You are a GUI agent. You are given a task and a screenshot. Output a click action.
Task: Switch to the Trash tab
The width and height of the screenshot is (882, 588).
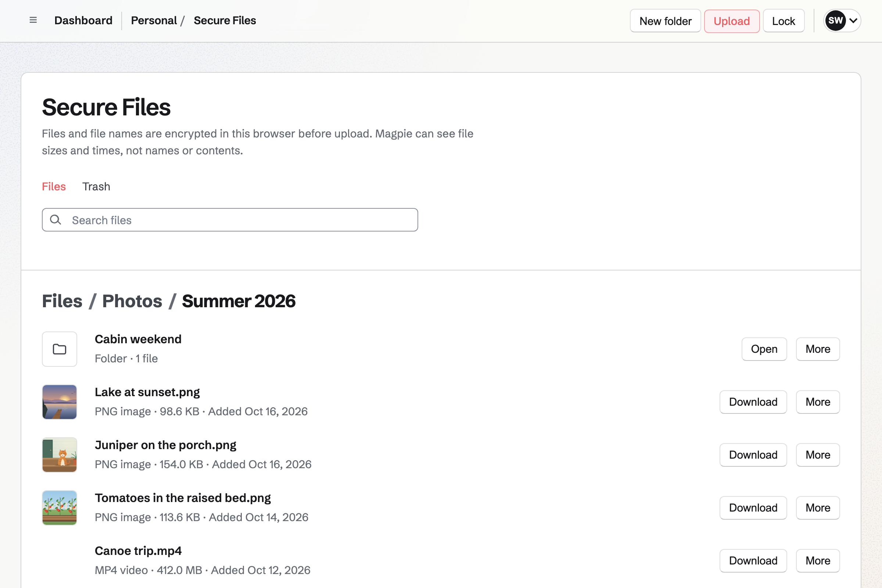click(x=96, y=186)
